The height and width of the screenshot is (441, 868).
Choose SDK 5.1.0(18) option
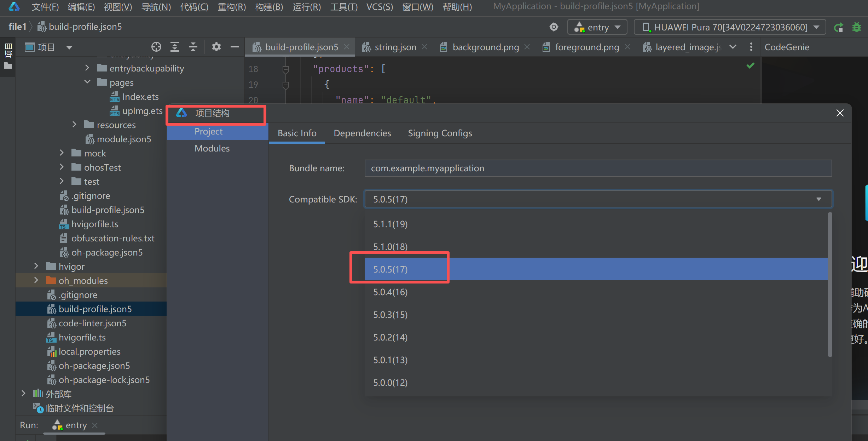coord(596,247)
